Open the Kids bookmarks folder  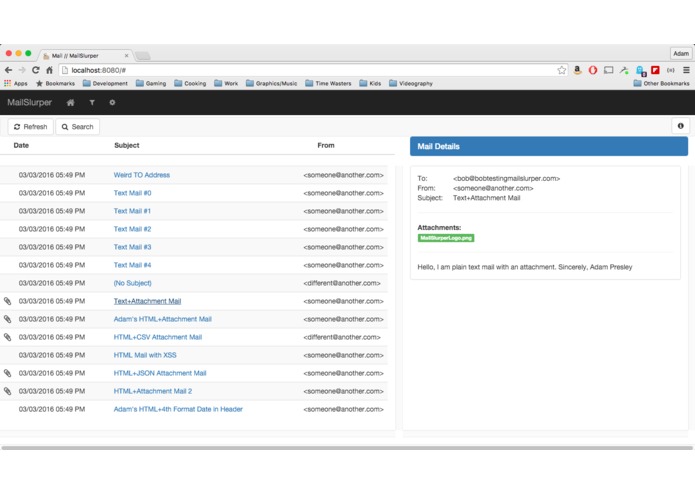[x=370, y=83]
